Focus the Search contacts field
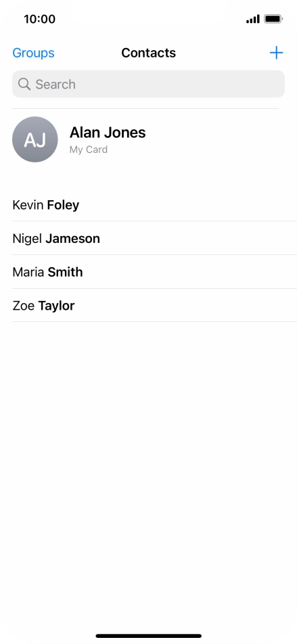The height and width of the screenshot is (644, 297). [x=148, y=84]
